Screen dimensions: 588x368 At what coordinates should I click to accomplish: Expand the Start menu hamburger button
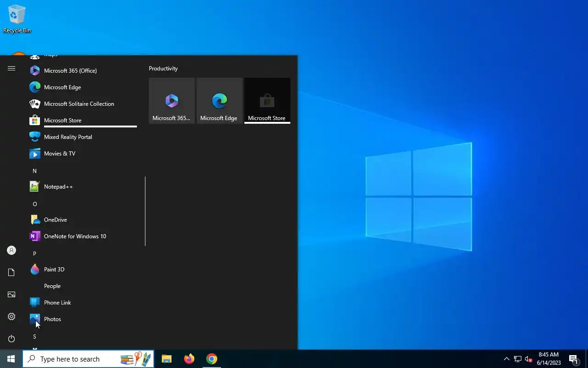pos(11,69)
